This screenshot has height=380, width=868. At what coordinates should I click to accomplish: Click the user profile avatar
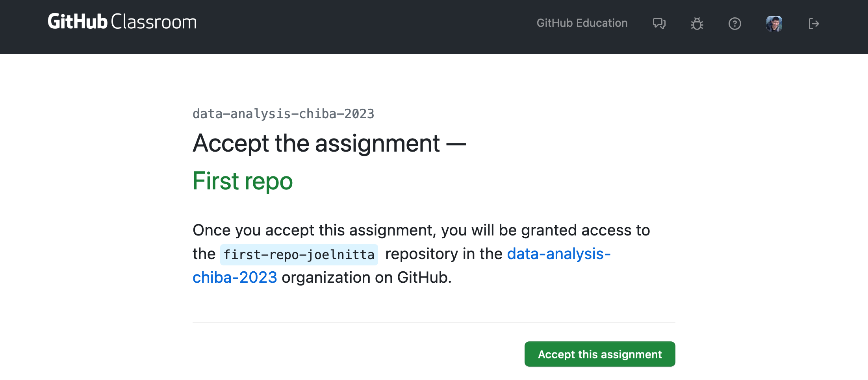pyautogui.click(x=774, y=24)
